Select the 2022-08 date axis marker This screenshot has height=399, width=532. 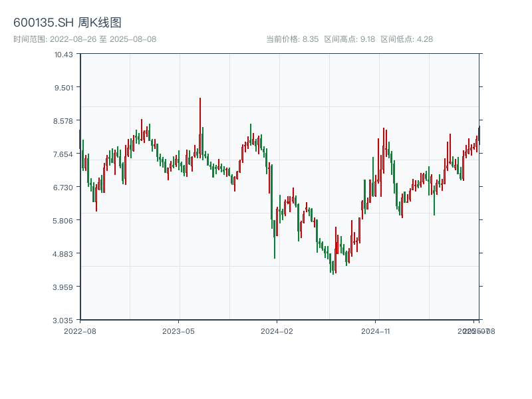point(80,331)
